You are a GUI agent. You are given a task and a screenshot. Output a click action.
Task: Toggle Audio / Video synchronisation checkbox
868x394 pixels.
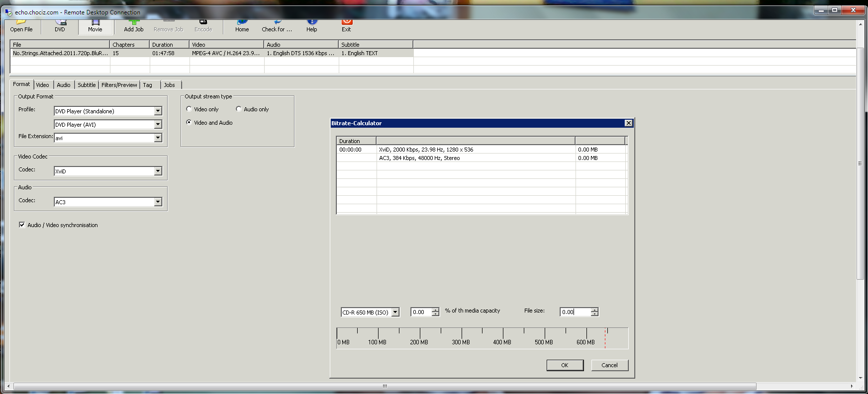(22, 225)
